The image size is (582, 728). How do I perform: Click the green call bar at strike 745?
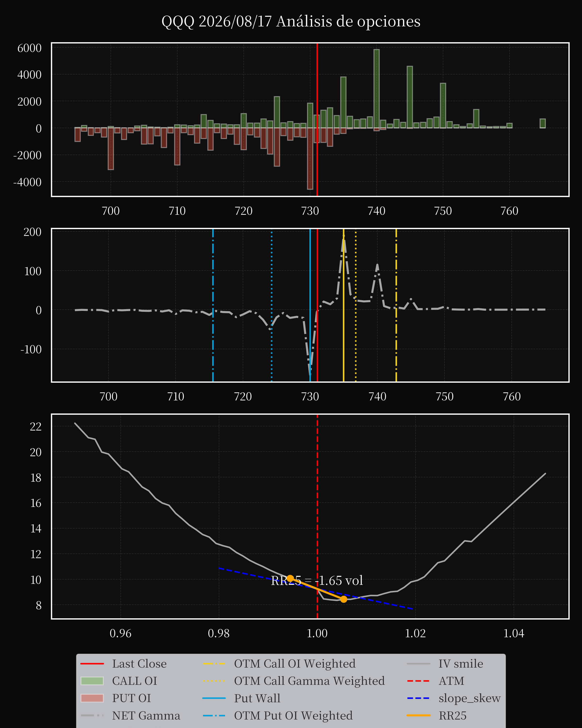pyautogui.click(x=410, y=97)
